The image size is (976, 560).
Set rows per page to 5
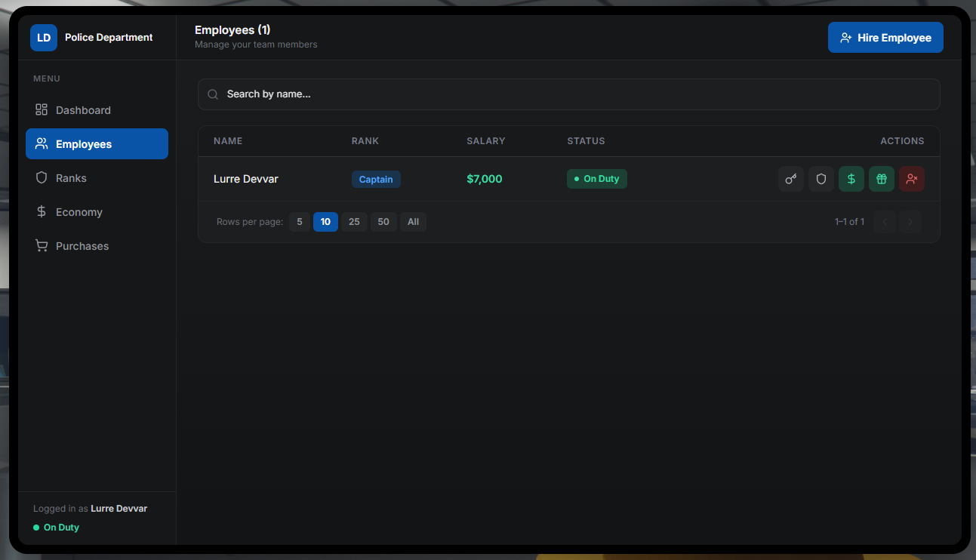(300, 222)
